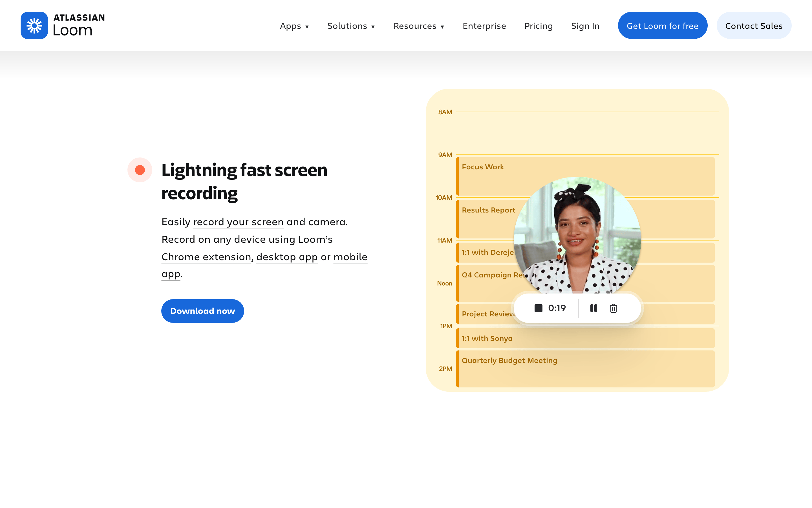Viewport: 812px width, 508px height.
Task: Click the red record dot icon
Action: pyautogui.click(x=140, y=170)
